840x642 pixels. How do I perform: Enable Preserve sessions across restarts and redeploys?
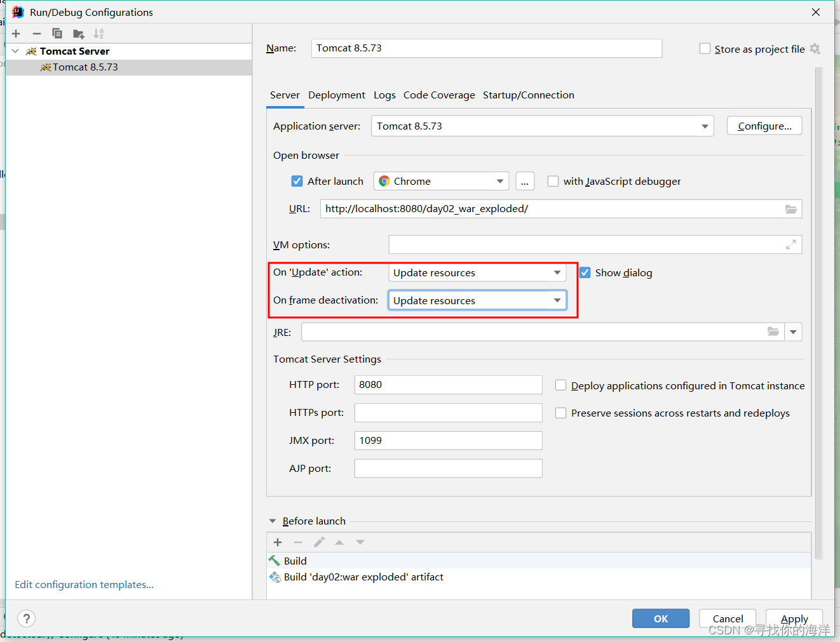(x=560, y=413)
